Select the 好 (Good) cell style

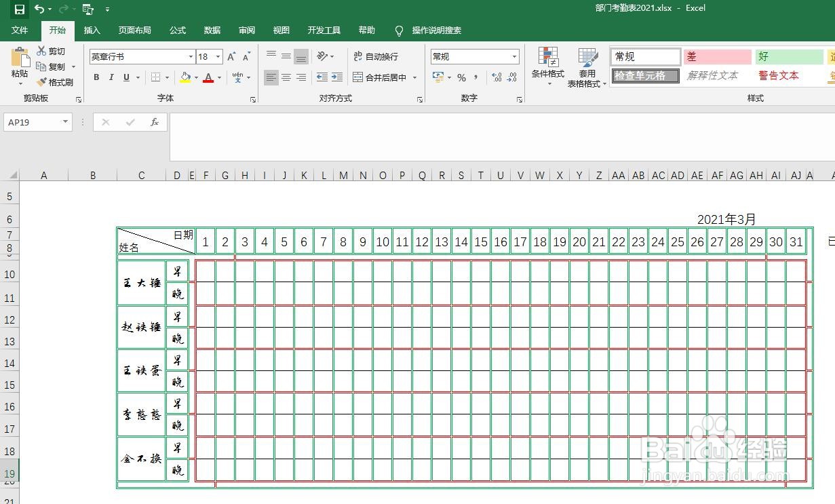[x=790, y=57]
